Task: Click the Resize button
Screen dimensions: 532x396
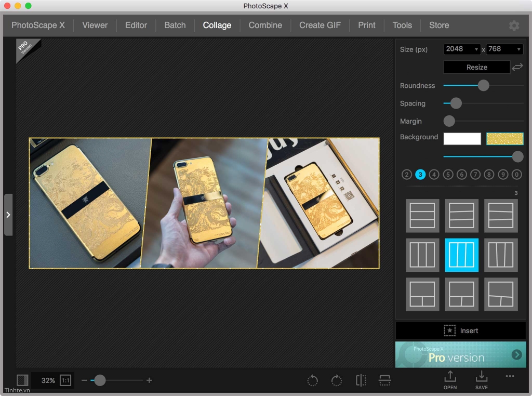Action: click(x=477, y=67)
